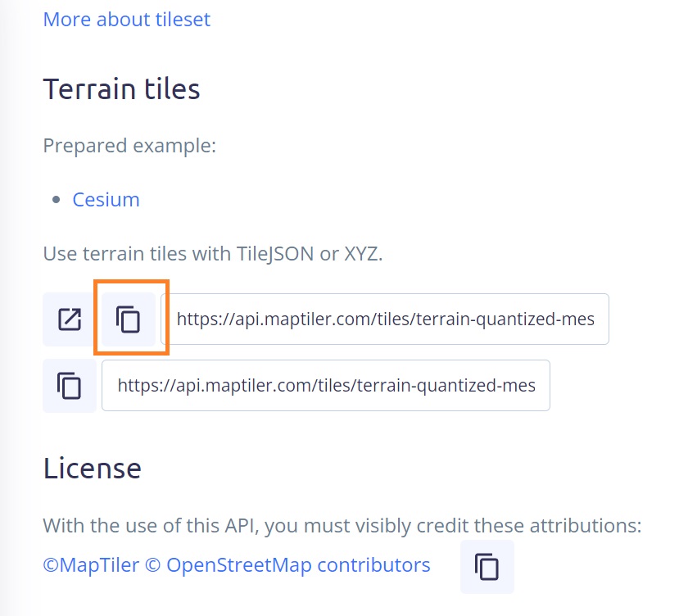Follow the ©MapTiler attribution link

(x=91, y=564)
